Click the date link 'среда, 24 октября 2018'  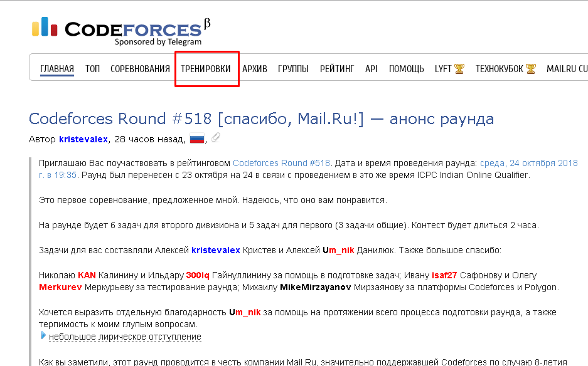pyautogui.click(x=529, y=164)
